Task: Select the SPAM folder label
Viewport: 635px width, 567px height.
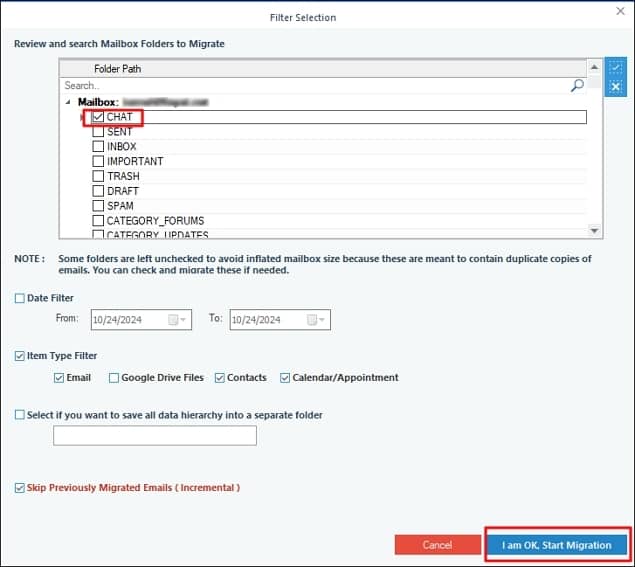Action: point(120,206)
